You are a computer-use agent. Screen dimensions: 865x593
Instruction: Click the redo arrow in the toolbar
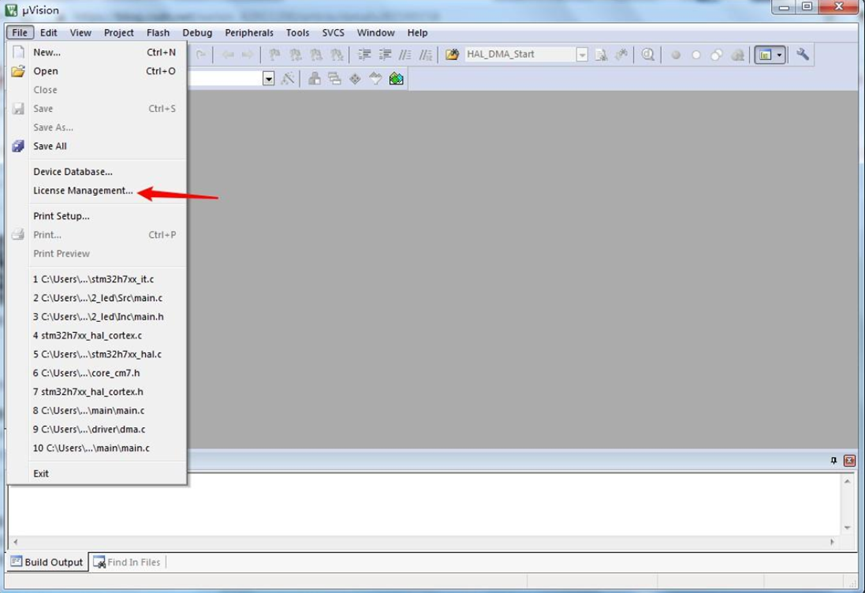(201, 54)
